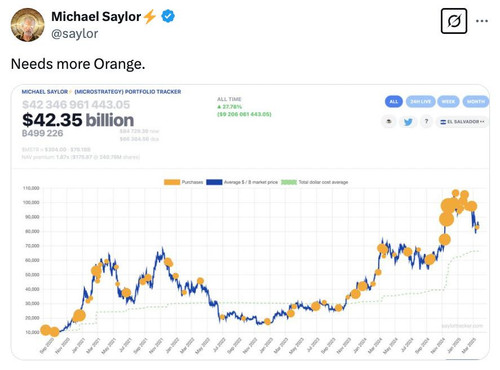
Task: Click the blue verified badge
Action: 168,16
